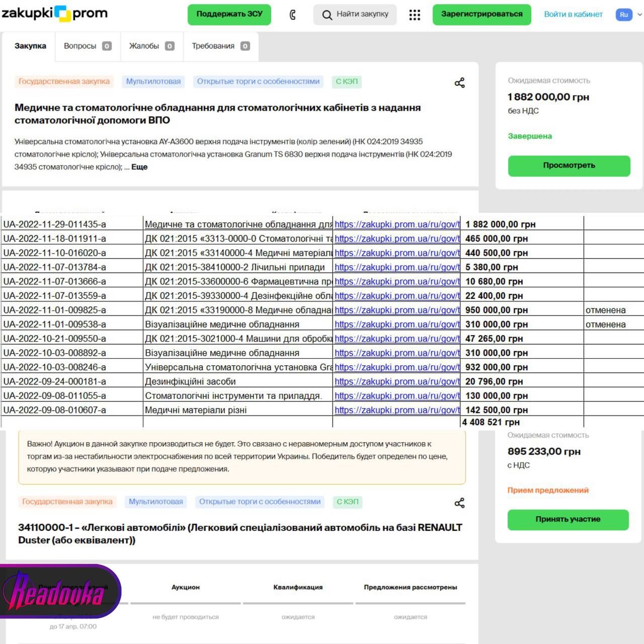This screenshot has height=644, width=644.
Task: Click the magnifier icon in Найти закупку
Action: [x=327, y=15]
